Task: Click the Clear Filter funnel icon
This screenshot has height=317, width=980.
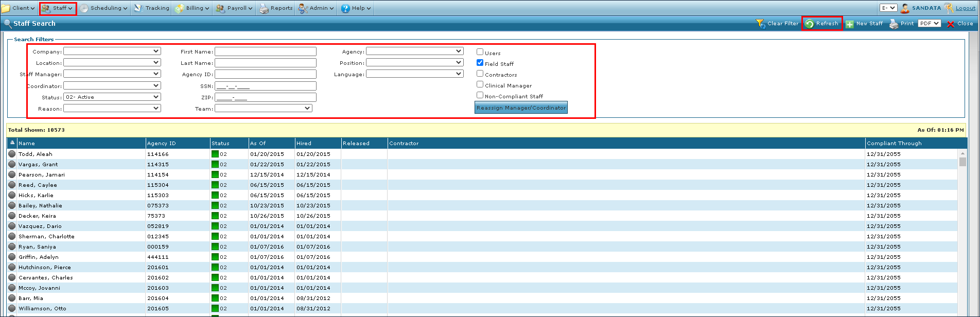Action: tap(760, 24)
